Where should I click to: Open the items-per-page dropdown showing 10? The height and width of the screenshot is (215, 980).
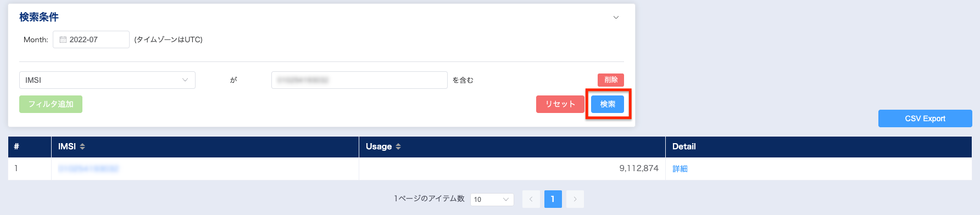492,199
